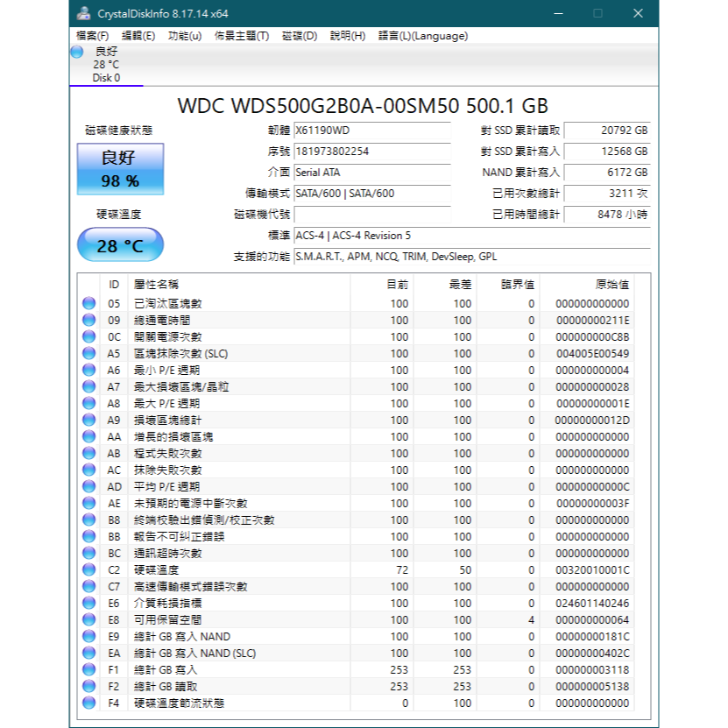Open the 說明(H) menu
Screen dimensions: 728x728
pyautogui.click(x=347, y=36)
